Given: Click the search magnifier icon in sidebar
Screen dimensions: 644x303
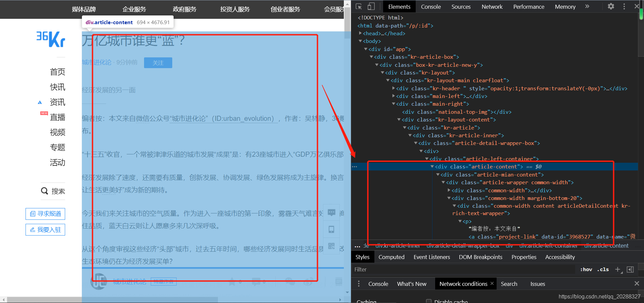Looking at the screenshot, I should click(x=44, y=191).
